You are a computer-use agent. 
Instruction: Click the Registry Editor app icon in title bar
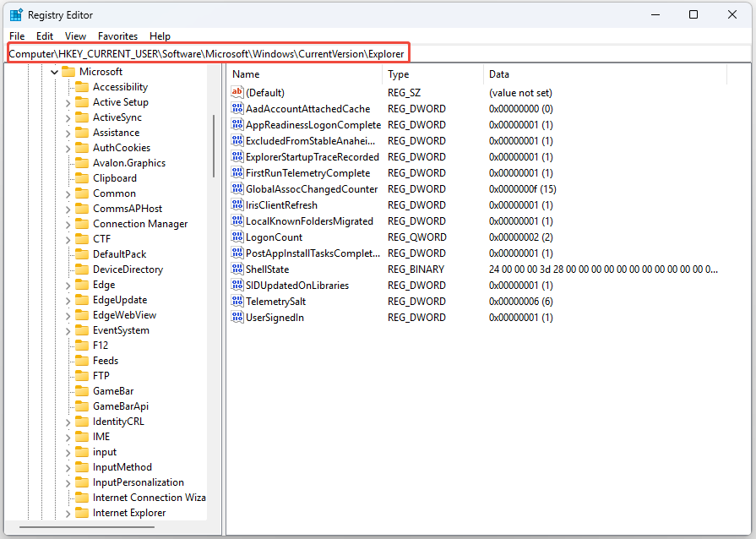pos(15,14)
